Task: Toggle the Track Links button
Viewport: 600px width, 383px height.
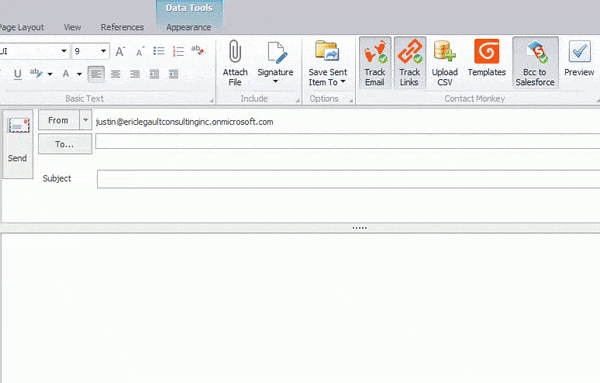Action: click(409, 63)
